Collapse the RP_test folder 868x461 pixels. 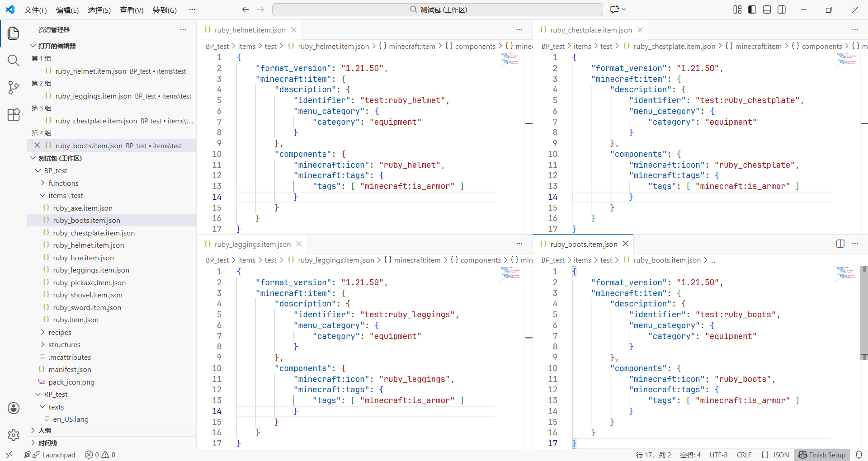56,394
